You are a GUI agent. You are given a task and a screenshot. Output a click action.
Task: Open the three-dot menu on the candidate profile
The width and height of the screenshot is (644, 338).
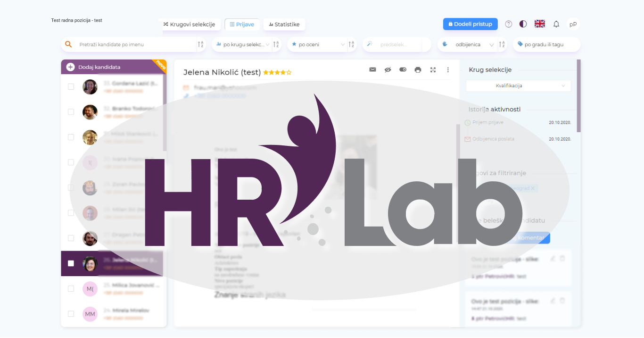(x=447, y=69)
